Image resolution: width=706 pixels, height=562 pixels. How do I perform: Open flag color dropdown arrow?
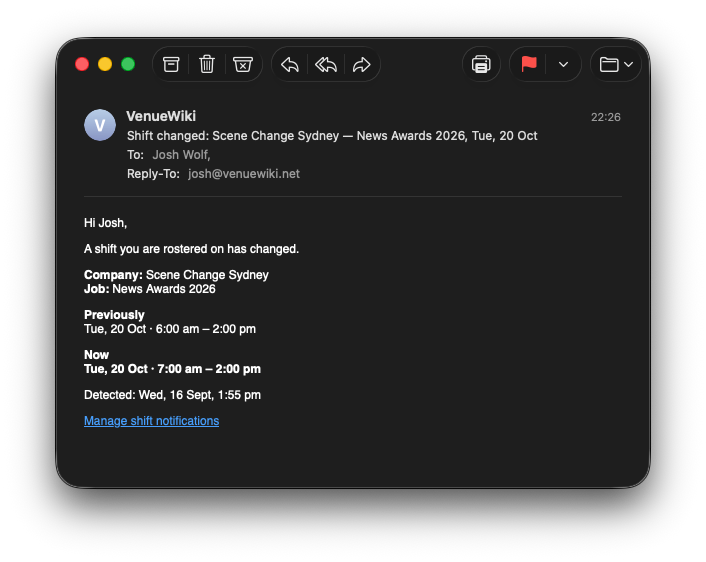[x=563, y=64]
